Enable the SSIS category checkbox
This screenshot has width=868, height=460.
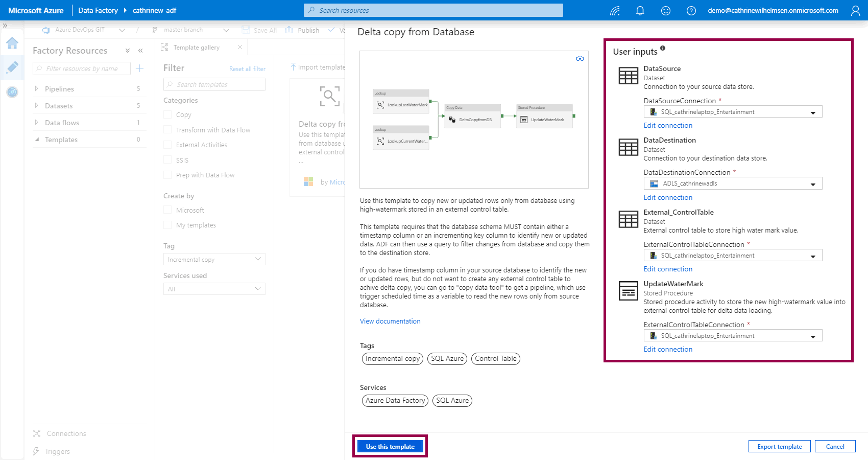point(167,160)
